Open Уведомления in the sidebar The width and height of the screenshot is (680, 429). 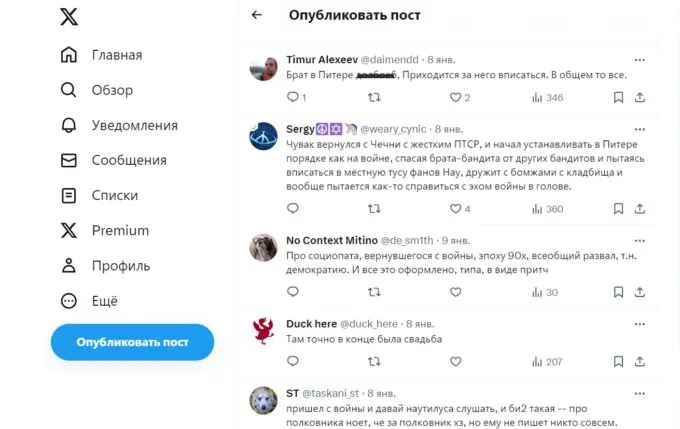119,125
